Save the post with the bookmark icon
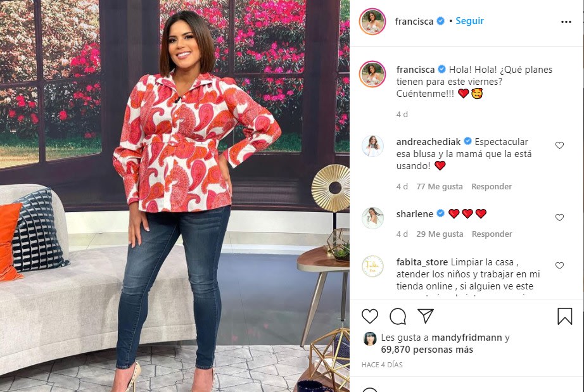The width and height of the screenshot is (584, 392). pyautogui.click(x=564, y=316)
